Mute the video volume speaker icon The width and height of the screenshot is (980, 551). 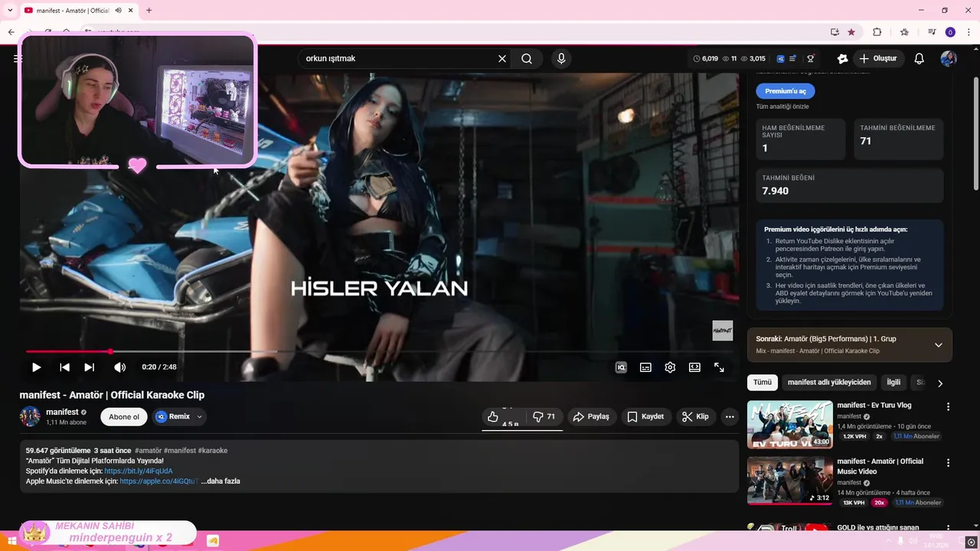(120, 367)
